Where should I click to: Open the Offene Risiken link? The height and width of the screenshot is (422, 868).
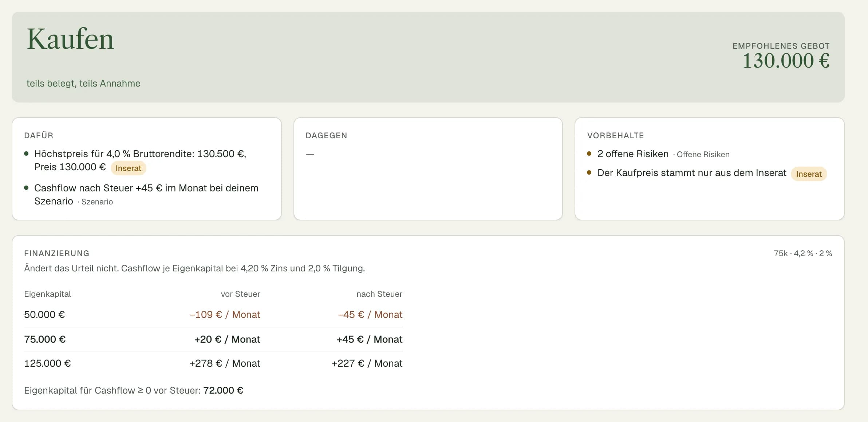[x=703, y=154]
